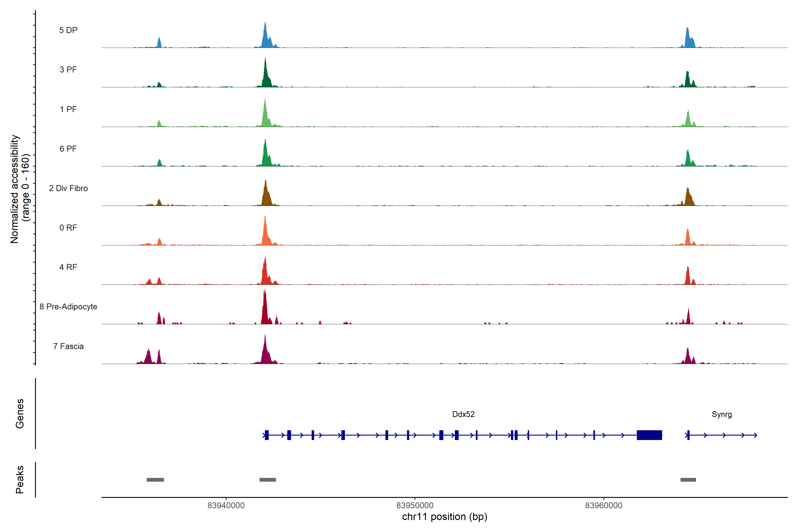This screenshot has height=532, width=798.
Task: Click the 2 Div Fibro label
Action: click(x=68, y=188)
